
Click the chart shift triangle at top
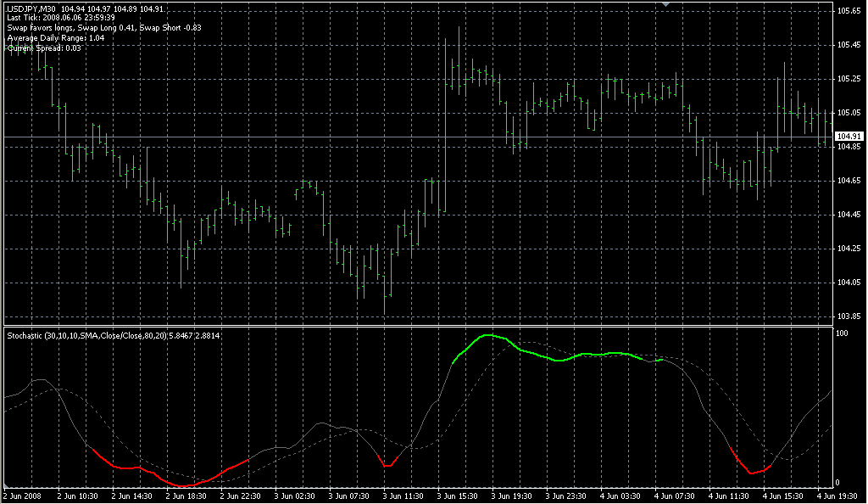click(667, 5)
